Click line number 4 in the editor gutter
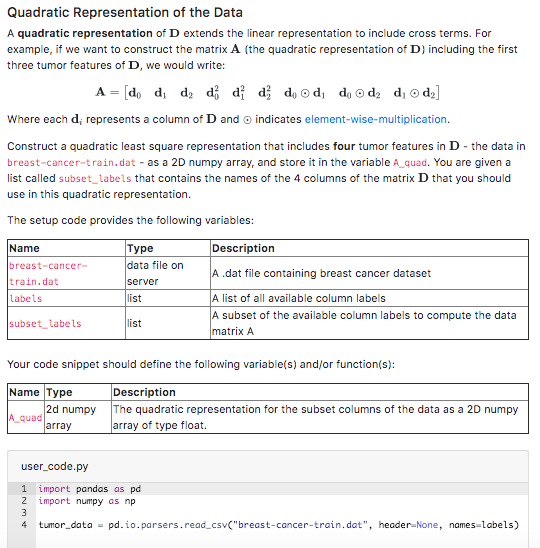This screenshot has width=540, height=548. coord(24,525)
